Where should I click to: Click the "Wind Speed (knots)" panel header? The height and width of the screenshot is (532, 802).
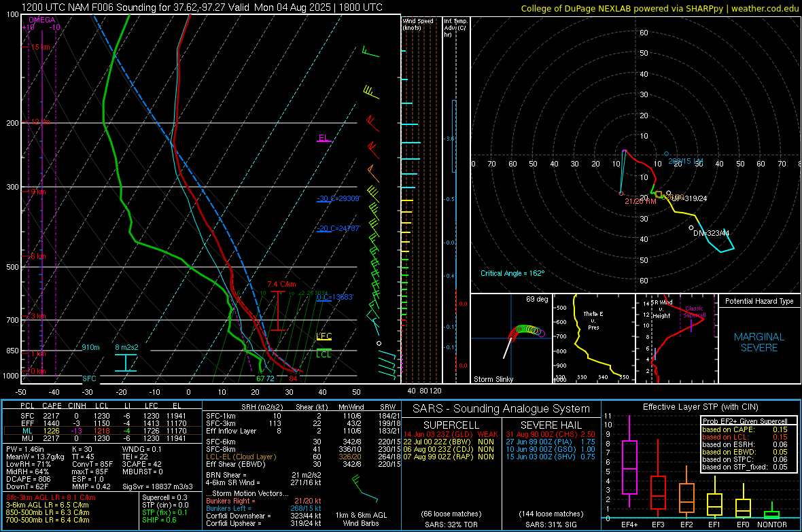coord(418,24)
